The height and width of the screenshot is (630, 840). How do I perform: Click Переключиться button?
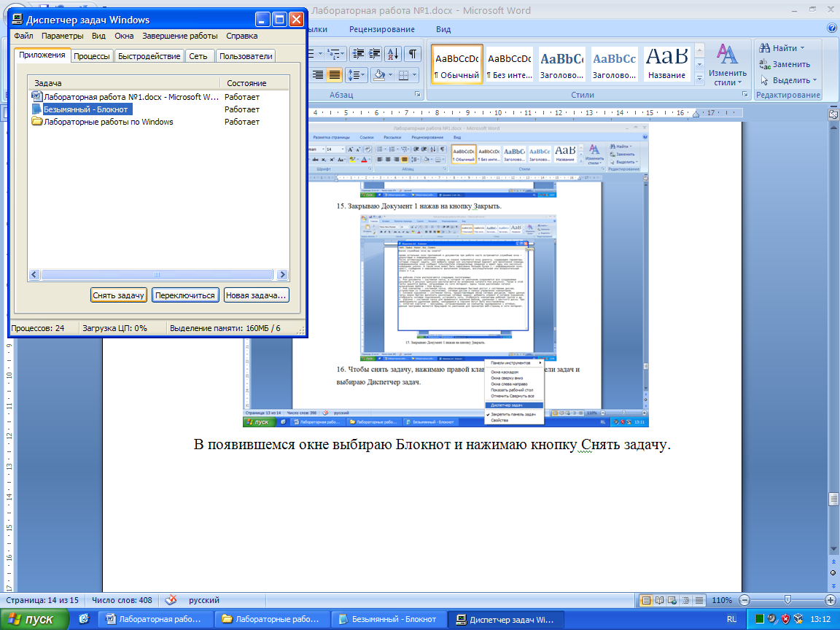pos(184,295)
